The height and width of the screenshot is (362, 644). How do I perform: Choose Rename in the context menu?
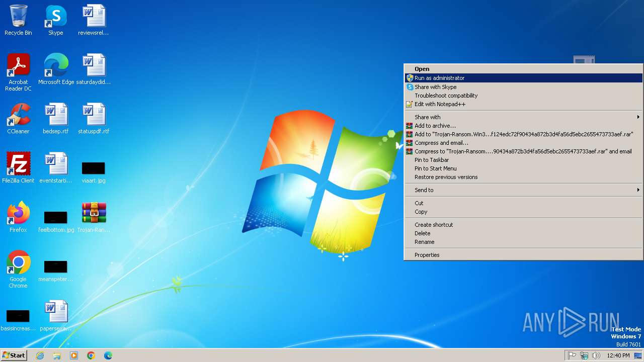click(x=523, y=242)
